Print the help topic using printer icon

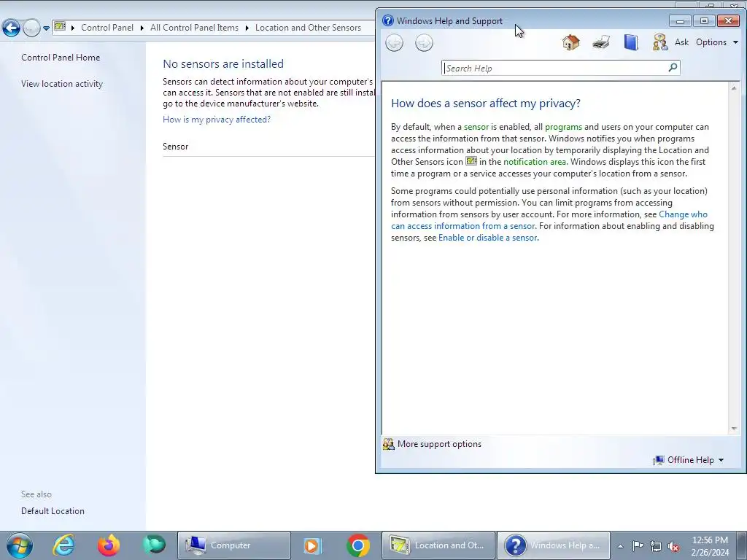[x=601, y=42]
